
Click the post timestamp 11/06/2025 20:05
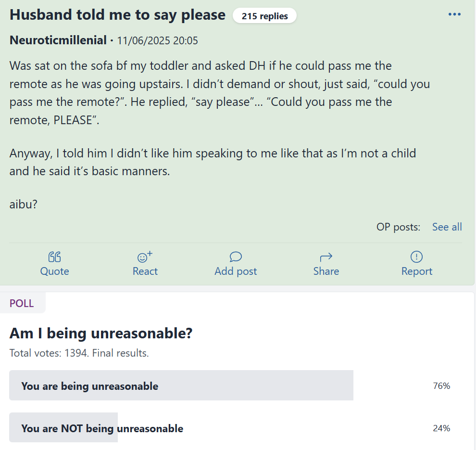(157, 41)
